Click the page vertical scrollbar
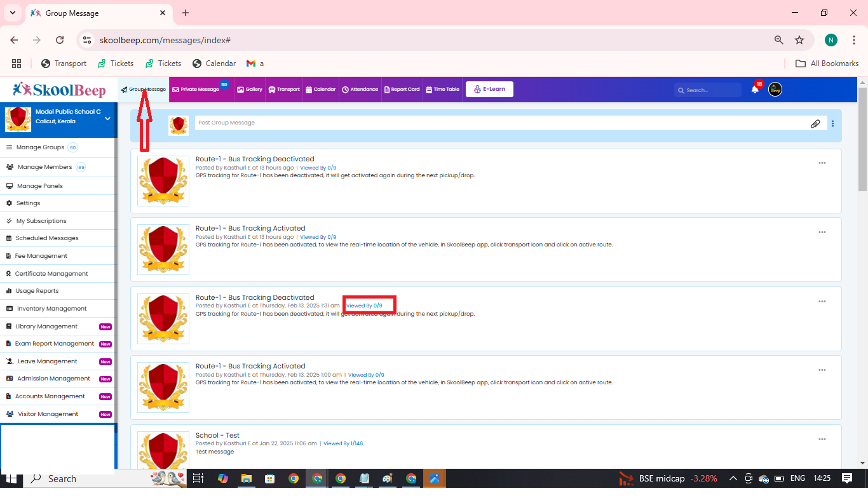 [862, 140]
